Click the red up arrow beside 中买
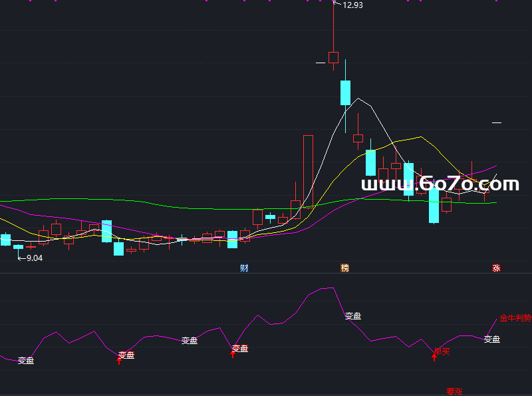The image size is (532, 396). click(x=434, y=356)
